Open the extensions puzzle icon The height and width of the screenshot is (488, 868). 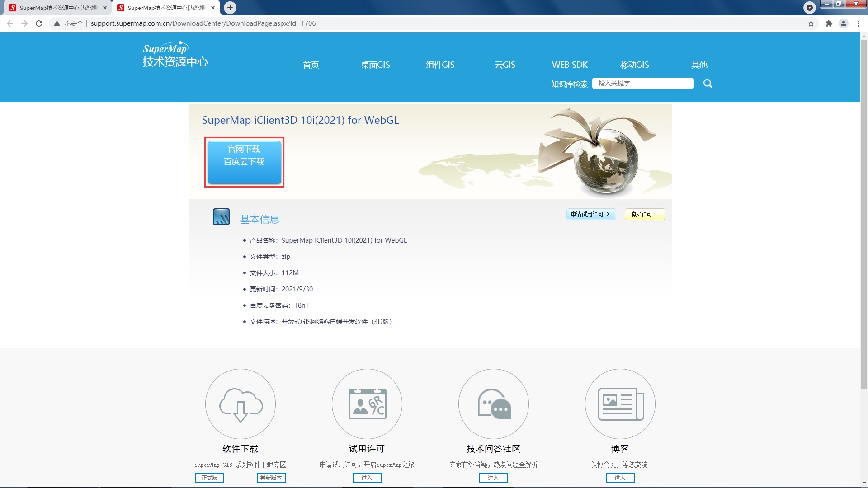click(829, 23)
